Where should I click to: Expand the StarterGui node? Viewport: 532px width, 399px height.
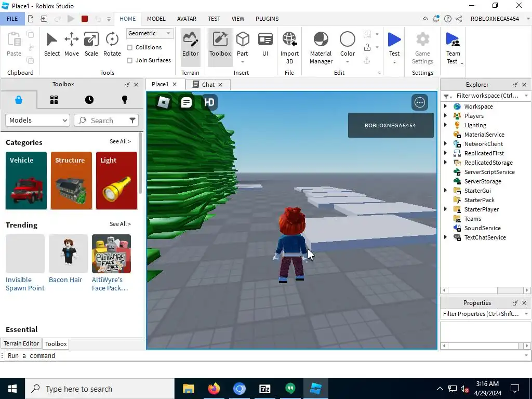tap(445, 190)
